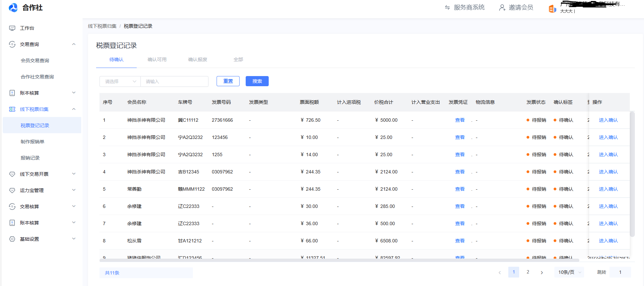
Task: Open 会员交易查询 menu item
Action: click(35, 61)
